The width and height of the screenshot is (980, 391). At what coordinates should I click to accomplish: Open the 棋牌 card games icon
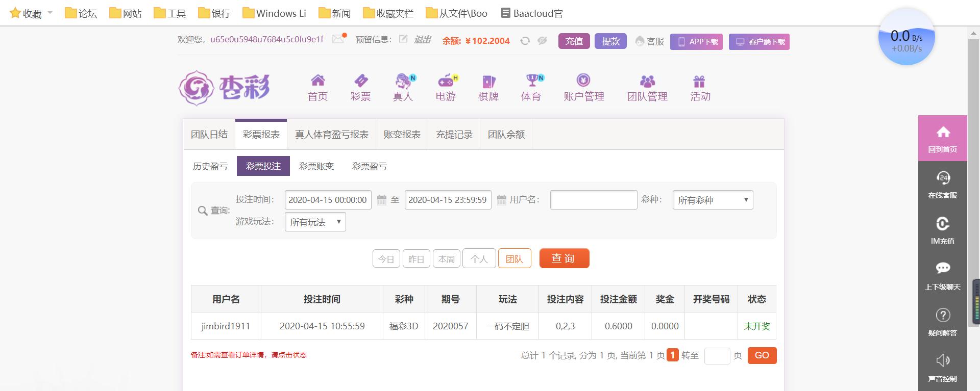point(488,81)
